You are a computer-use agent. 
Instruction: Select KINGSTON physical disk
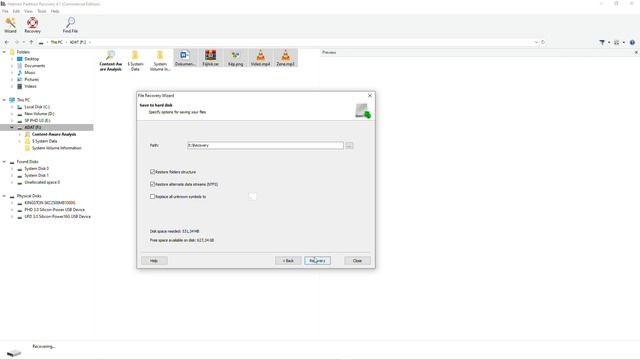(50, 203)
